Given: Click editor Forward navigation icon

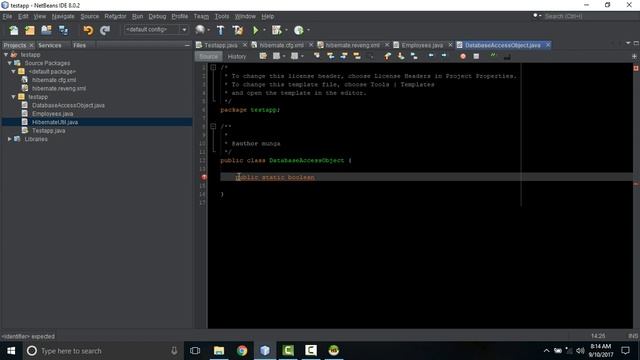Looking at the screenshot, I should coord(294,56).
